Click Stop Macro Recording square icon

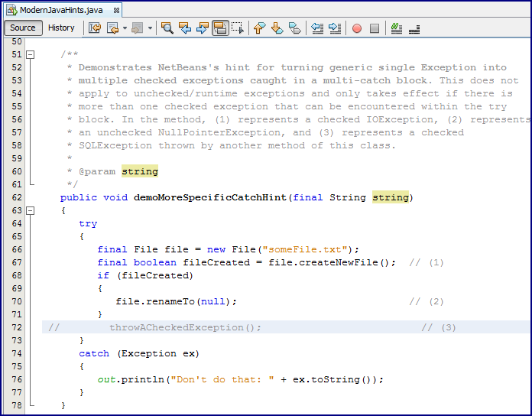pyautogui.click(x=375, y=28)
